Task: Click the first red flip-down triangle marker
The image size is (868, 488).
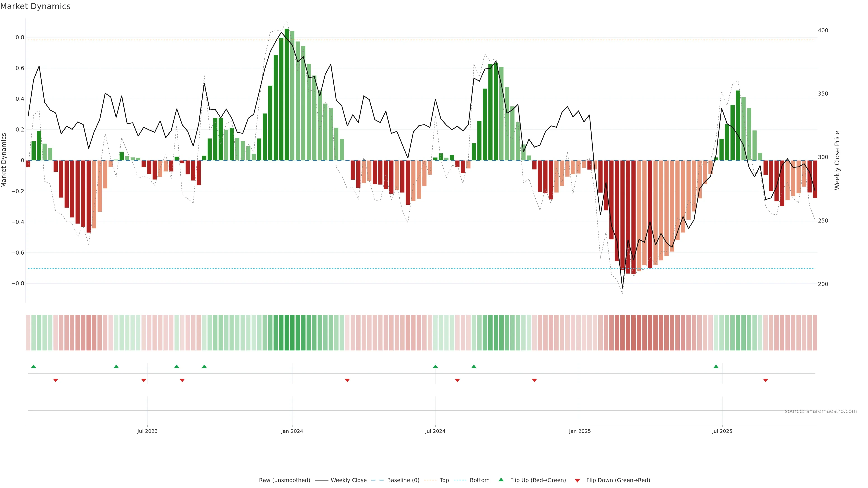Action: [x=56, y=380]
